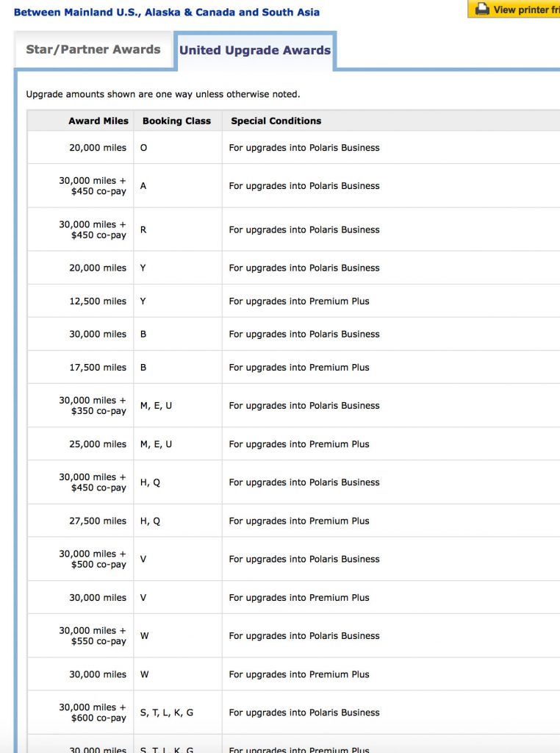The height and width of the screenshot is (753, 560).
Task: Click the Booking Class column header
Action: pos(176,121)
